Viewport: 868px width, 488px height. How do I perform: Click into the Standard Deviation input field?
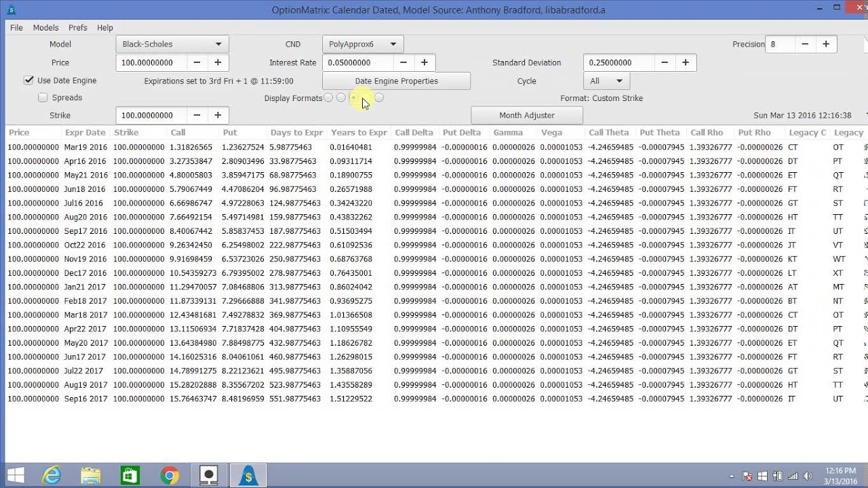[x=619, y=62]
